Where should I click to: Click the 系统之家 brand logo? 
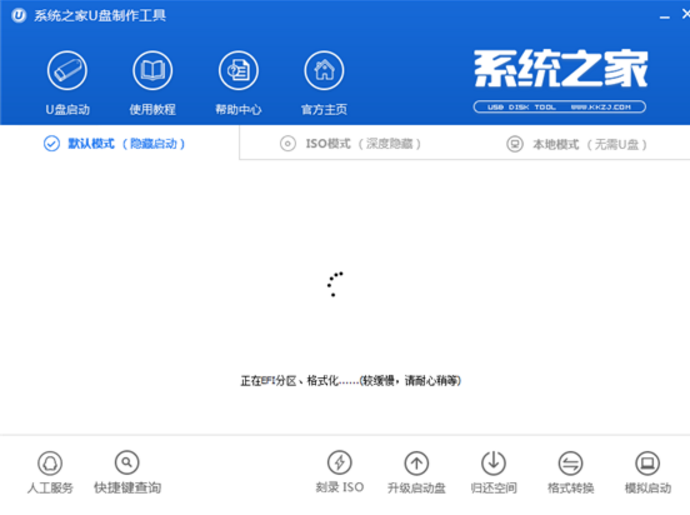click(561, 68)
